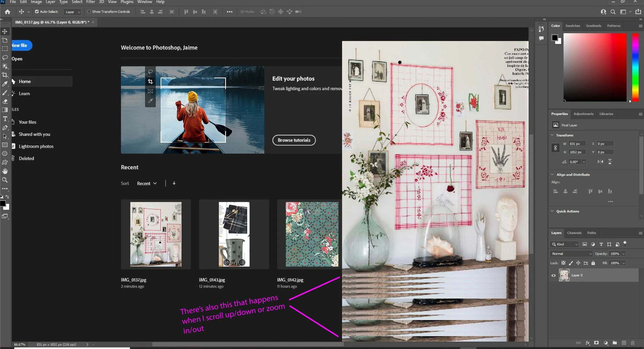Toggle the Auto-Select checkbox

click(37, 12)
